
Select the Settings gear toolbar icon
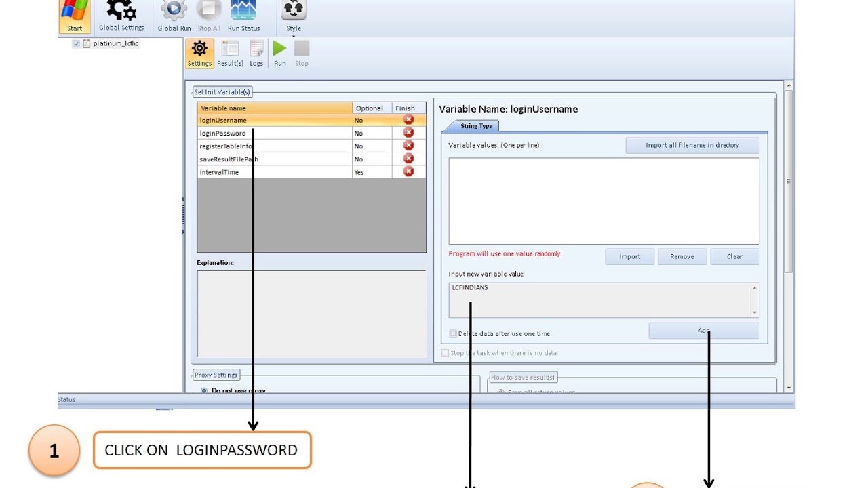(199, 49)
